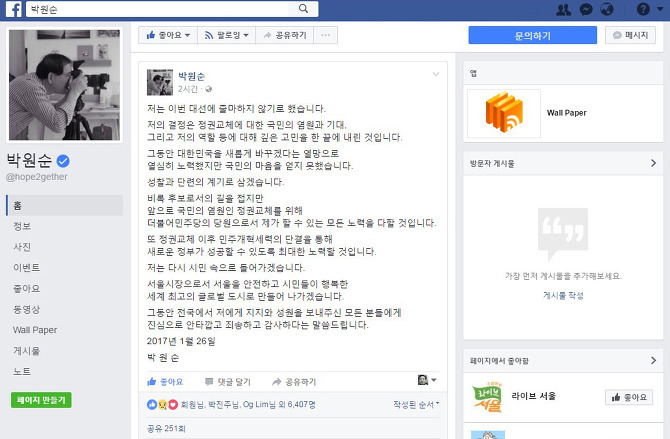Toggle 좋아요 for 라이브 서울 page

pyautogui.click(x=629, y=398)
